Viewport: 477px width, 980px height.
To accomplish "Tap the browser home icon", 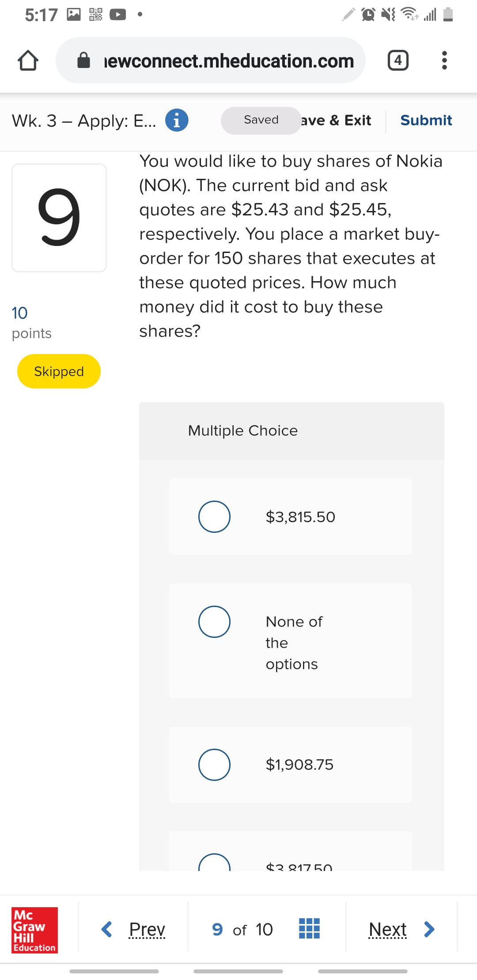I will click(28, 60).
